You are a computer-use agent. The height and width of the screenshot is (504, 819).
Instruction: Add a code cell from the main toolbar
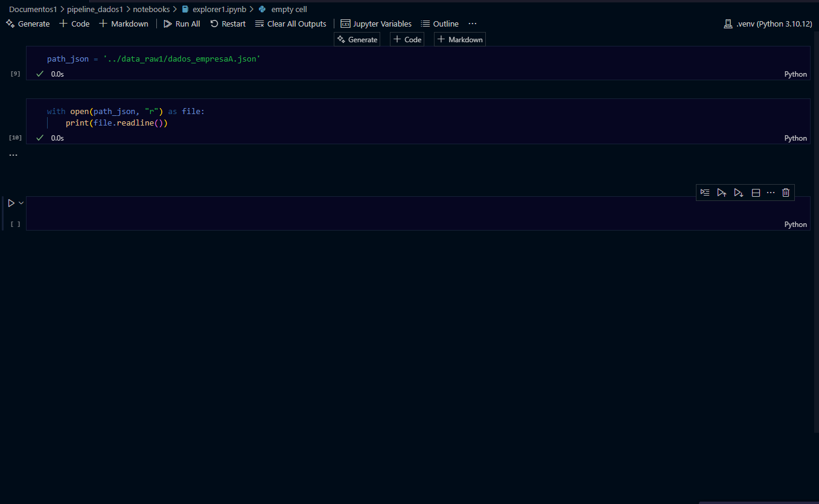tap(74, 24)
